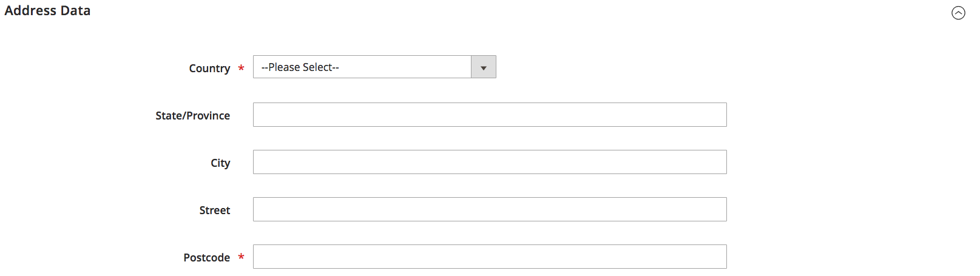Select the --Please Select-- country box
This screenshot has height=276, width=980.
pyautogui.click(x=374, y=67)
